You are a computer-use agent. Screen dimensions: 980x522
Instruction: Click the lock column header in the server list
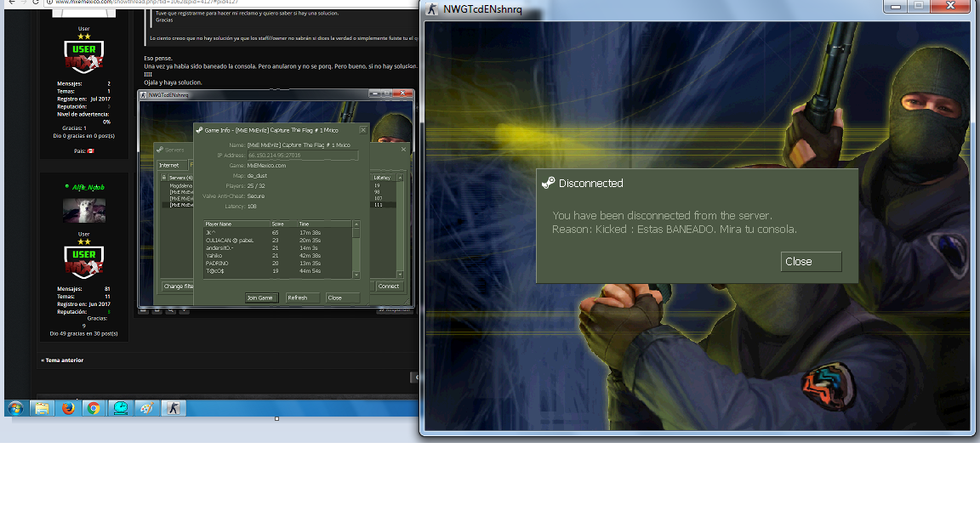point(163,178)
